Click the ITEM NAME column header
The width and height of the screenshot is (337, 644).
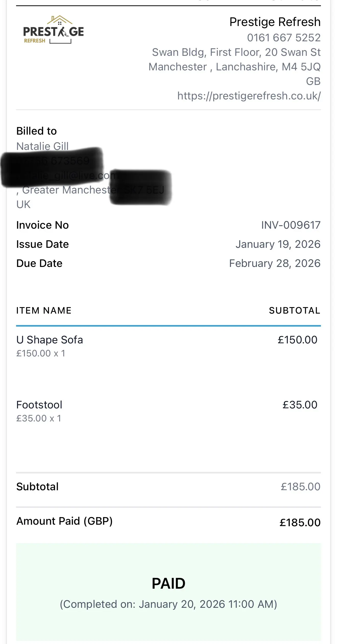[x=44, y=311]
